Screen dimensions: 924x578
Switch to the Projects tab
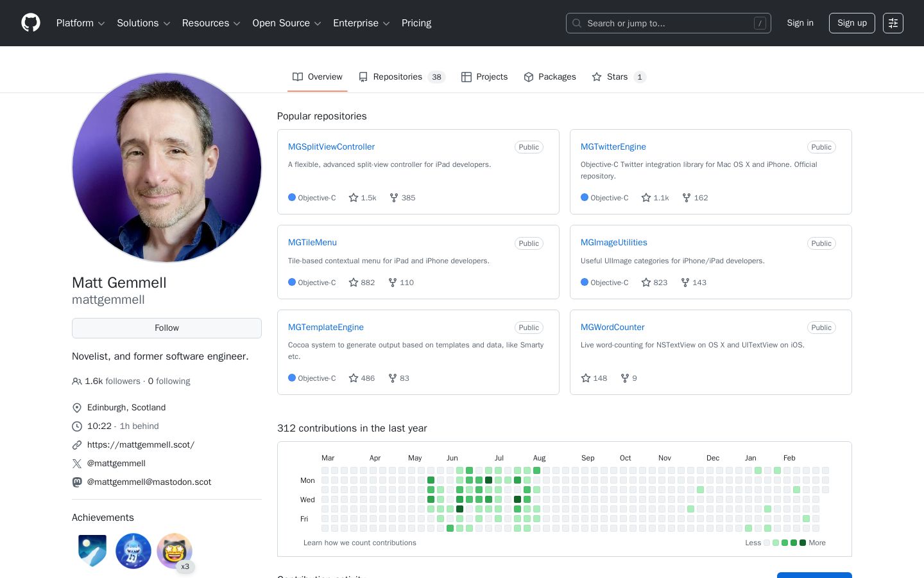(484, 77)
